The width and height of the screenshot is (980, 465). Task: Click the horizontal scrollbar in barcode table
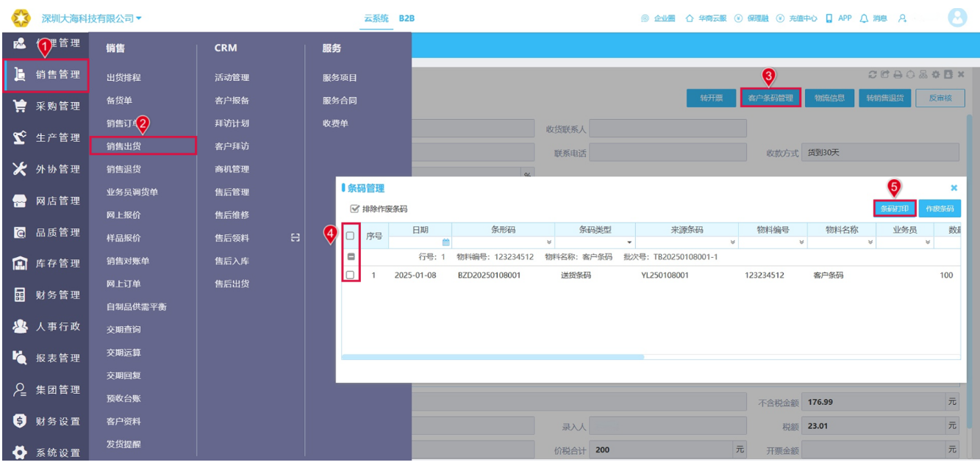pyautogui.click(x=493, y=357)
